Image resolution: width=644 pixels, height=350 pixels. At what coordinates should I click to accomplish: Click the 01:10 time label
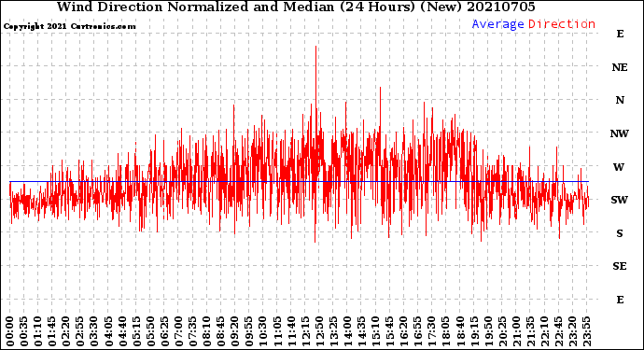[37, 331]
